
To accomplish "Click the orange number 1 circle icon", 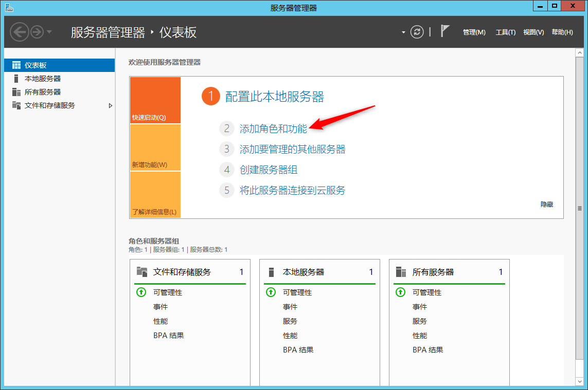I will pos(211,96).
